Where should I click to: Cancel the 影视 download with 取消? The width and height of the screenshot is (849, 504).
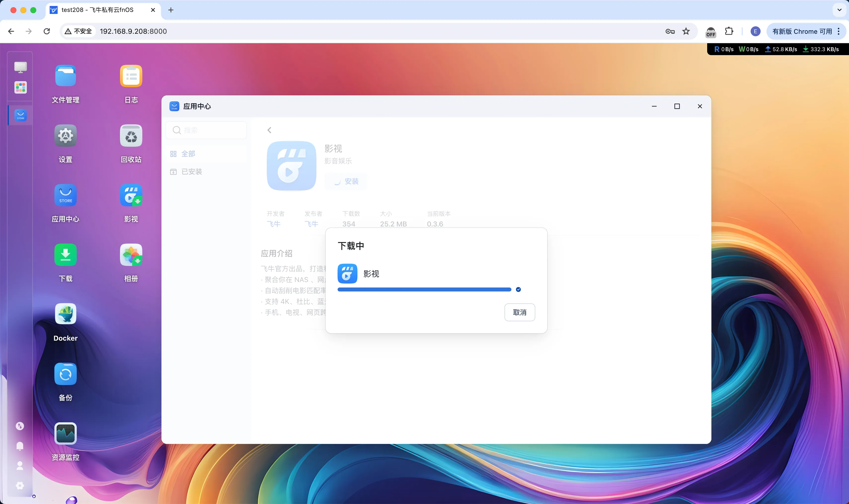pos(519,312)
